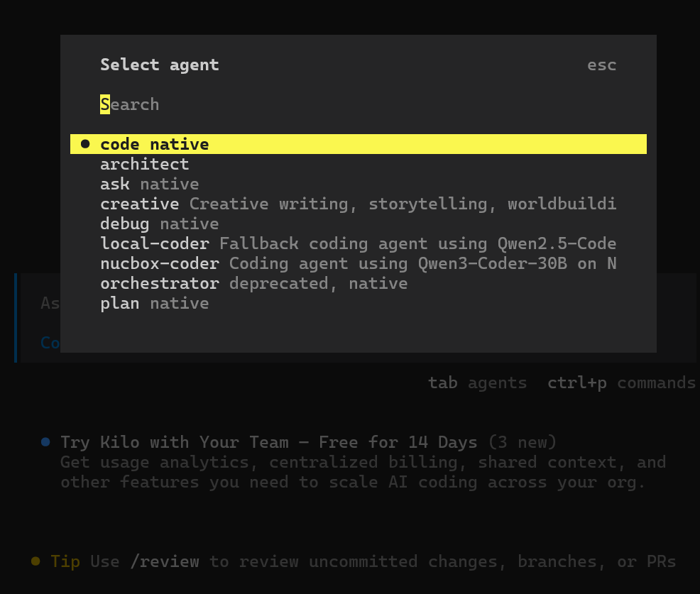Image resolution: width=700 pixels, height=594 pixels.
Task: Click the selected bullet beside 'code'
Action: pyautogui.click(x=85, y=144)
